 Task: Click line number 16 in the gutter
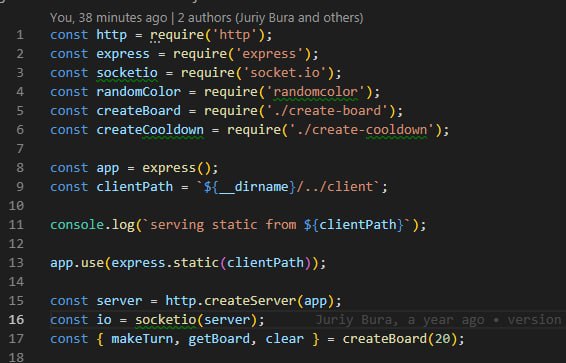[x=16, y=319]
